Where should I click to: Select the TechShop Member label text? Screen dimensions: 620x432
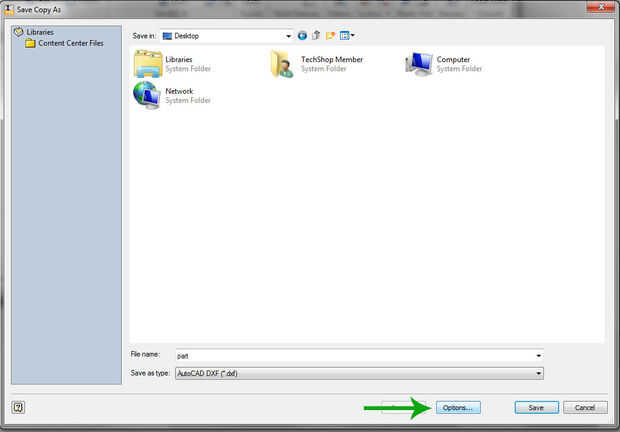[x=332, y=59]
